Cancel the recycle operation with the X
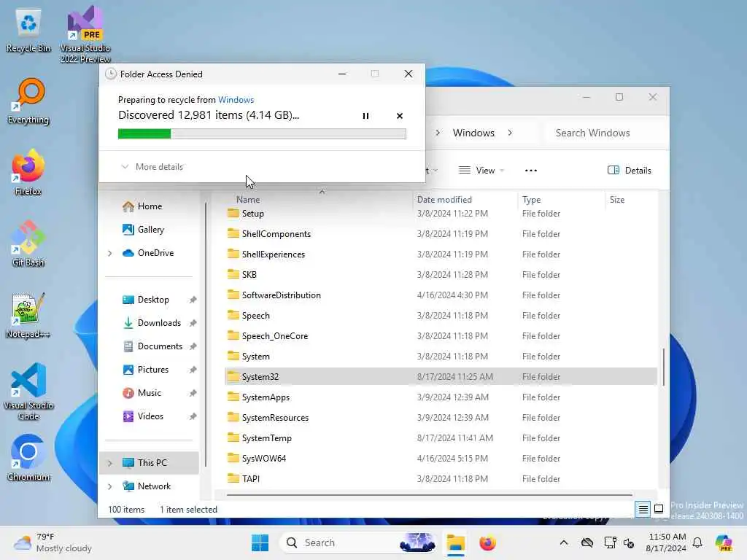This screenshot has height=560, width=747. 399,116
